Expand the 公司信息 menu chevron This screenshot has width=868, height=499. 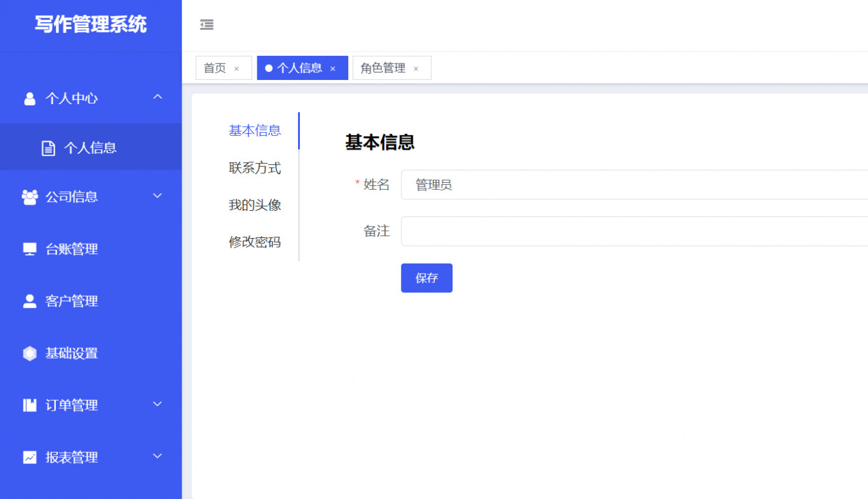158,196
